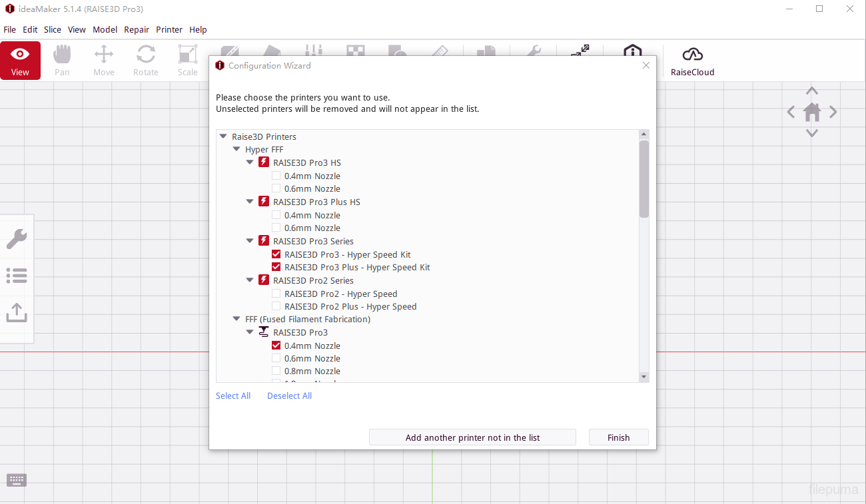Click the printer list vertical scrollbar thumb

click(x=644, y=178)
